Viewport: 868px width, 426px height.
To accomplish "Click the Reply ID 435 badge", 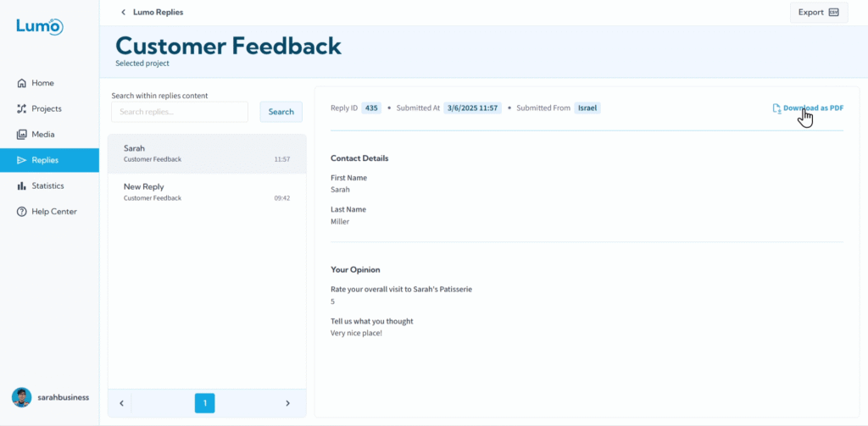I will [x=371, y=108].
